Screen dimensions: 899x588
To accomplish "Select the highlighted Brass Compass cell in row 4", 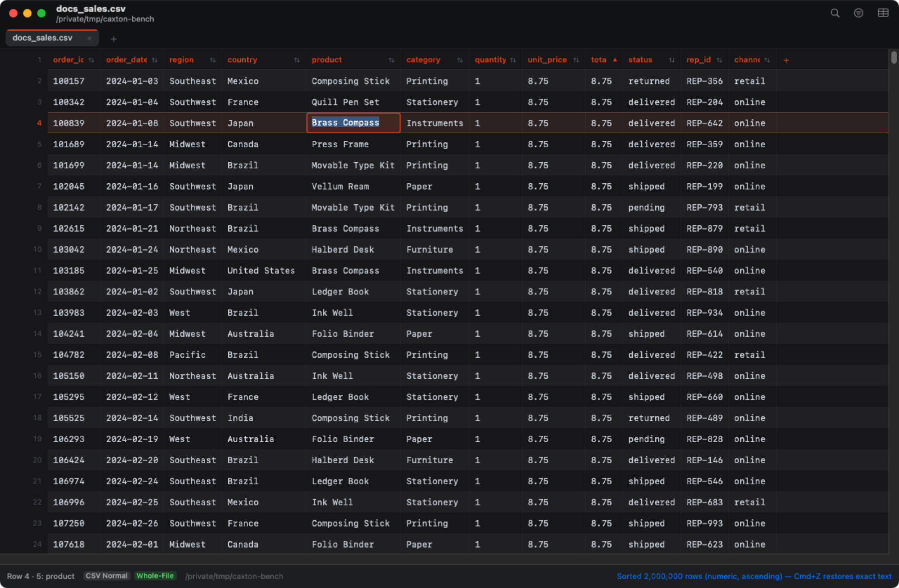I will tap(353, 123).
